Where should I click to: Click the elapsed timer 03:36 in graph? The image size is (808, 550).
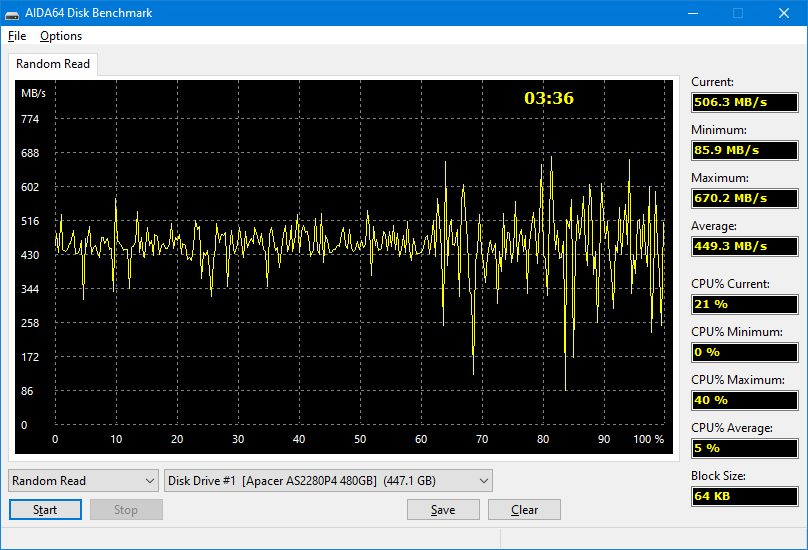[x=549, y=98]
